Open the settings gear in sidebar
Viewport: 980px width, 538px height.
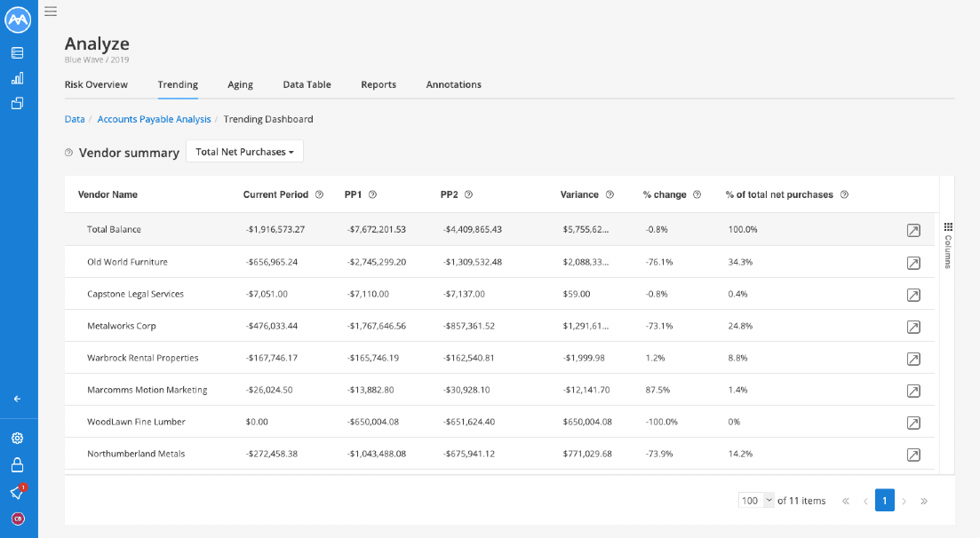(x=18, y=438)
